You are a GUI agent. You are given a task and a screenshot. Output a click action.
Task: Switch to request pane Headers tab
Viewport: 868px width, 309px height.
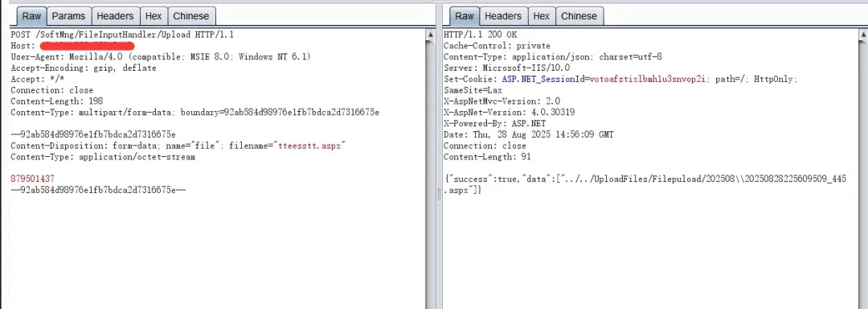click(115, 16)
